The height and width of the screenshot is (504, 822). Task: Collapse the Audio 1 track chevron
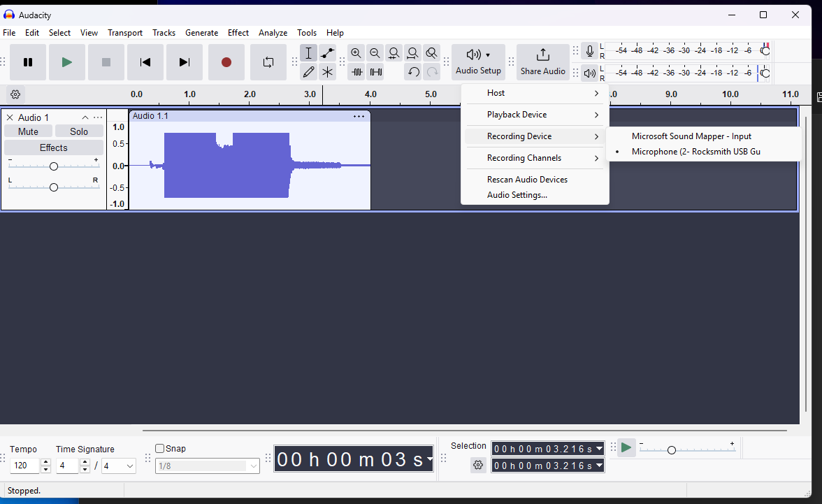[85, 117]
